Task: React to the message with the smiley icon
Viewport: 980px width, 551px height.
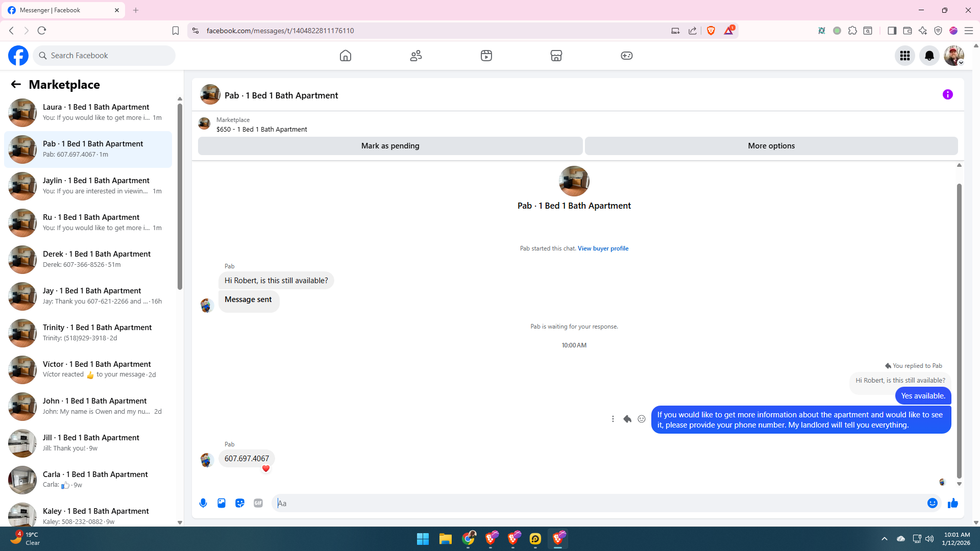Action: 642,419
